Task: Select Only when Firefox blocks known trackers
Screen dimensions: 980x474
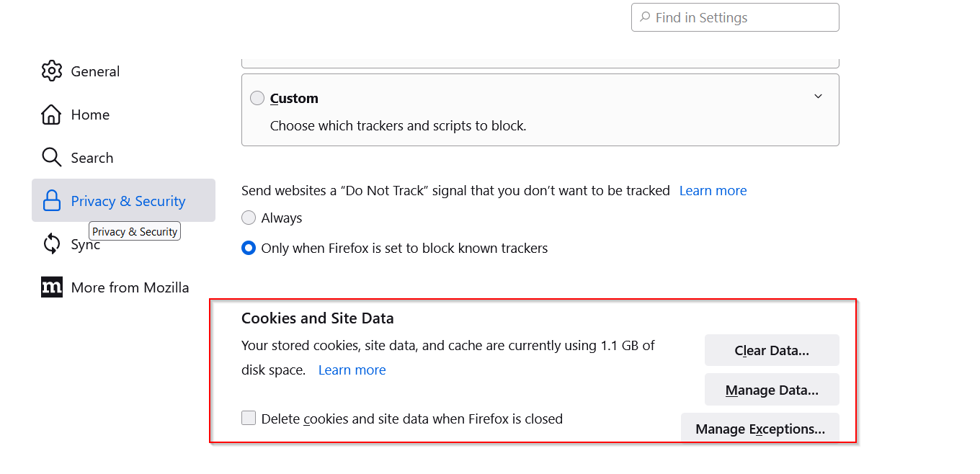Action: coord(249,248)
